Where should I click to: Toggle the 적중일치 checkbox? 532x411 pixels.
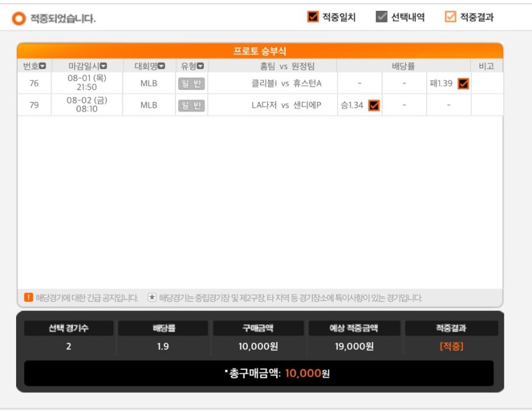(x=313, y=16)
